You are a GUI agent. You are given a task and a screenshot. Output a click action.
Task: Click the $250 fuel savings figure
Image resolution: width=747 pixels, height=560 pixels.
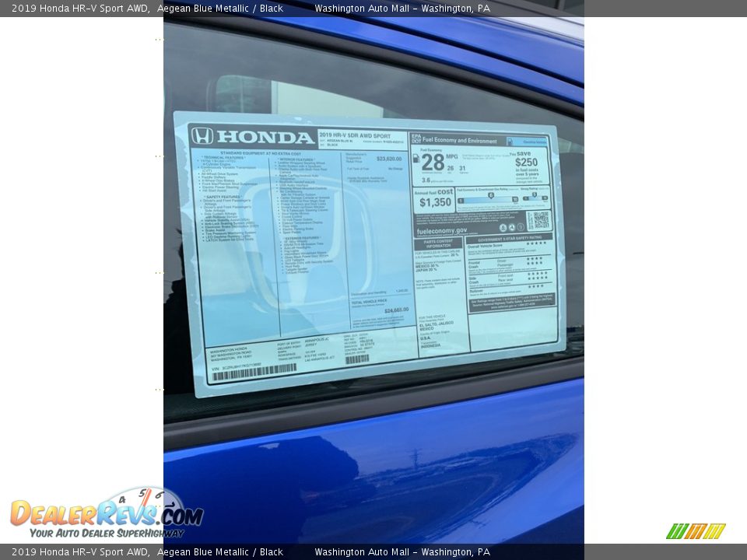pyautogui.click(x=526, y=162)
